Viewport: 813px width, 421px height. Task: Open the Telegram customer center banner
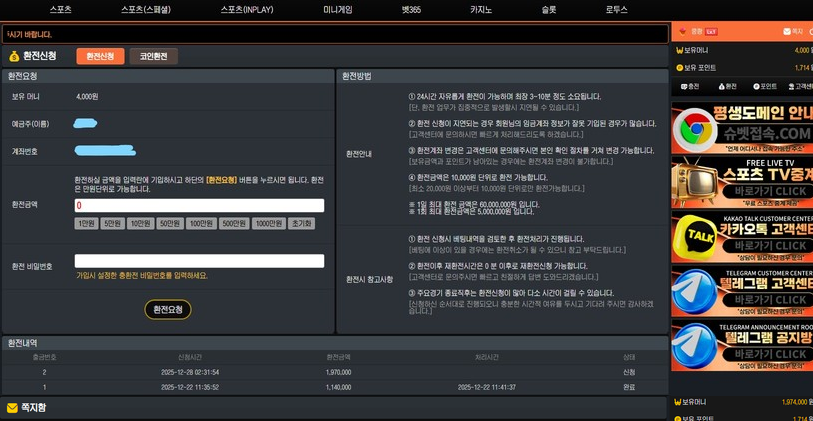point(741,291)
